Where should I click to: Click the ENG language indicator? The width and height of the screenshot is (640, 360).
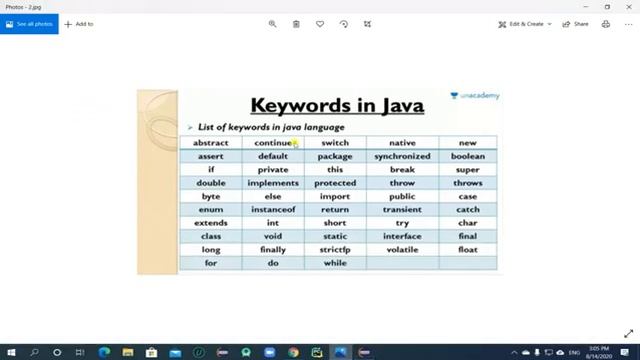tap(574, 352)
